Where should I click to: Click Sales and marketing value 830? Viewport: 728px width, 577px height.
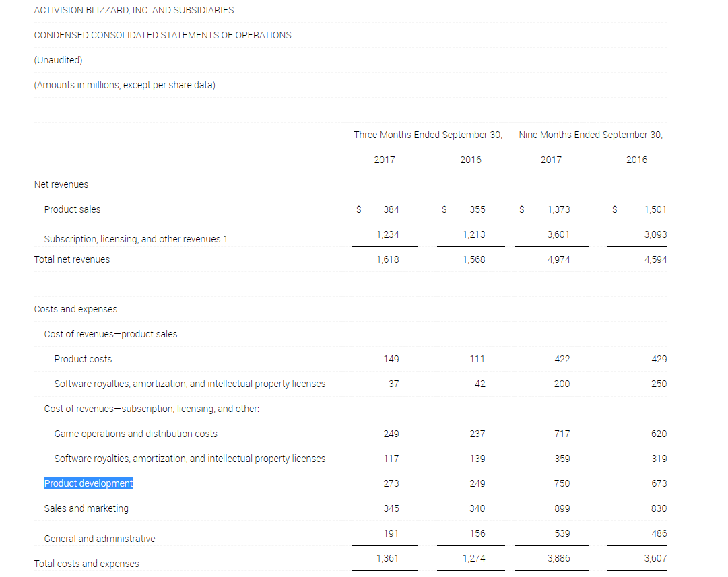pyautogui.click(x=659, y=508)
